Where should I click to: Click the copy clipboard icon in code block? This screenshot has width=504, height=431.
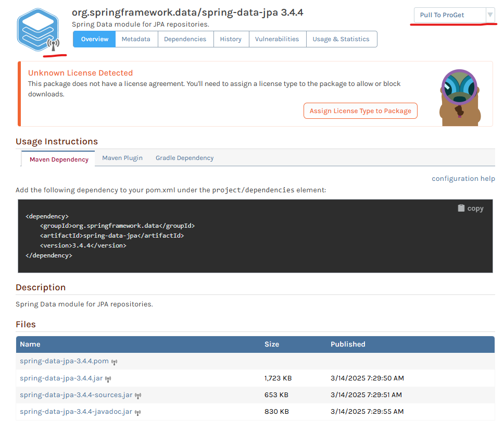461,208
